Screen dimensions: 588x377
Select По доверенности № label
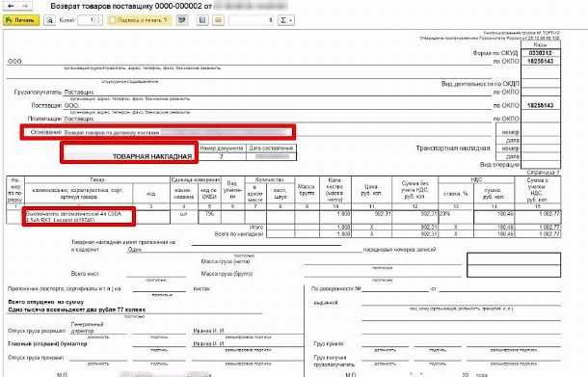pos(335,289)
